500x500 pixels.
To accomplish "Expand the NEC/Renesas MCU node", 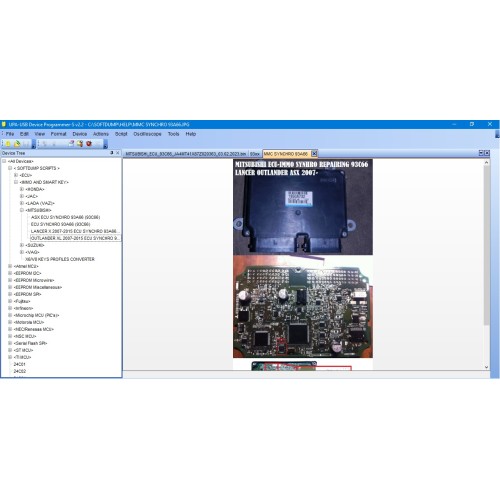I will tap(10, 329).
